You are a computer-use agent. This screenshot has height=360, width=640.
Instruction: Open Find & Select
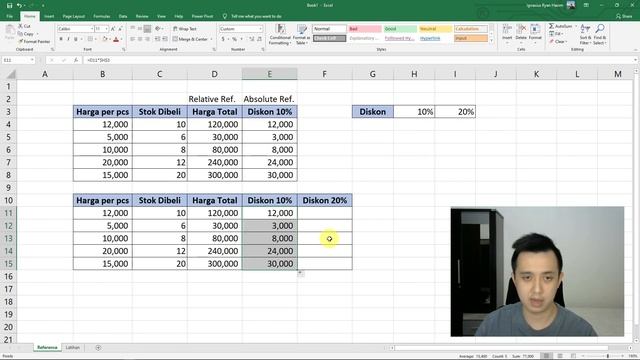coord(600,34)
